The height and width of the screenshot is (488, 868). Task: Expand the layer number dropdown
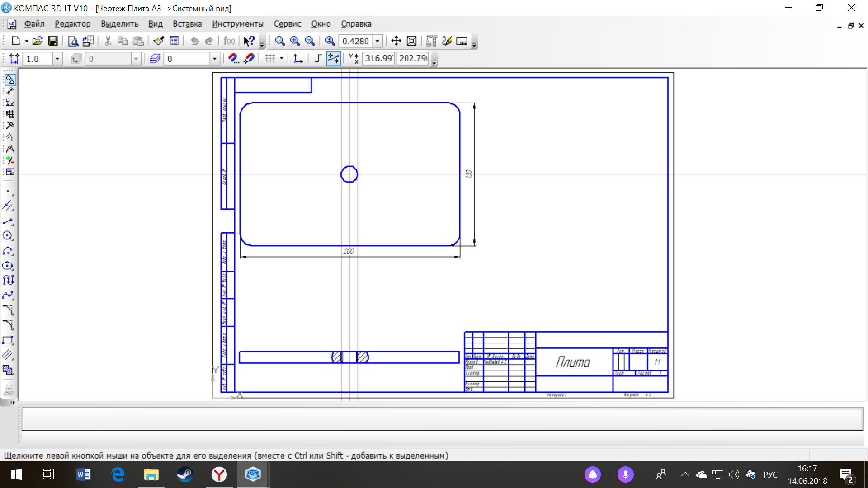(215, 59)
